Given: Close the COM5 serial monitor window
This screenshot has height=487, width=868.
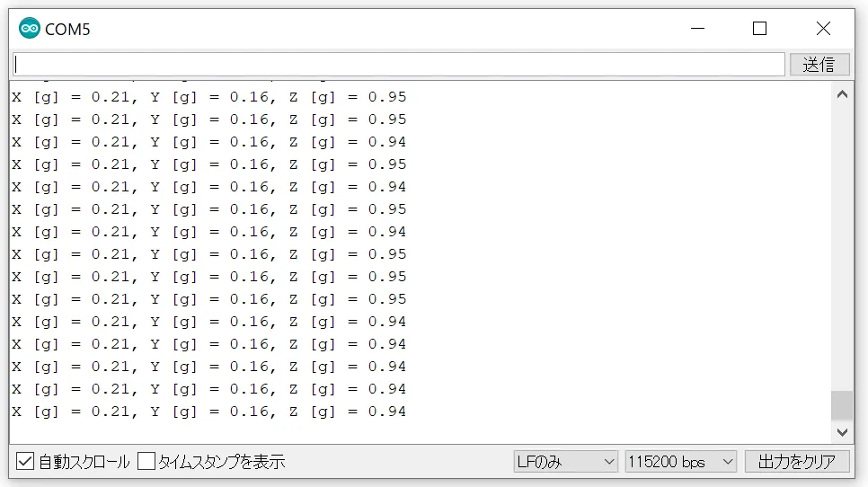Looking at the screenshot, I should (822, 29).
